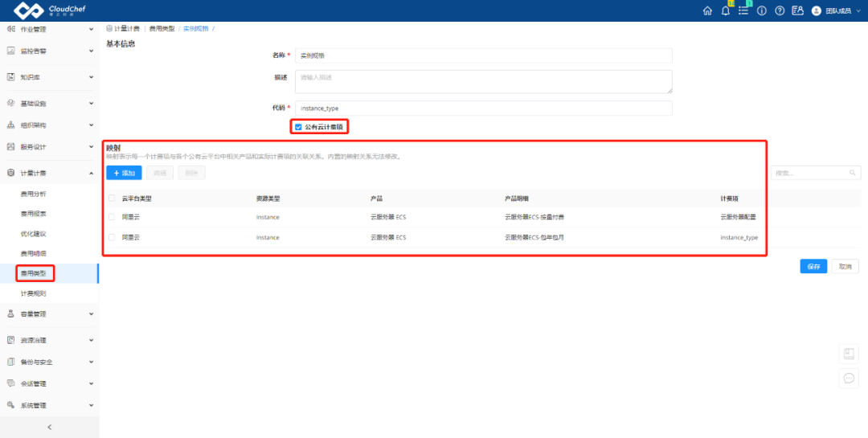The image size is (868, 438).
Task: Click the search magnifier icon in table search
Action: 853,173
